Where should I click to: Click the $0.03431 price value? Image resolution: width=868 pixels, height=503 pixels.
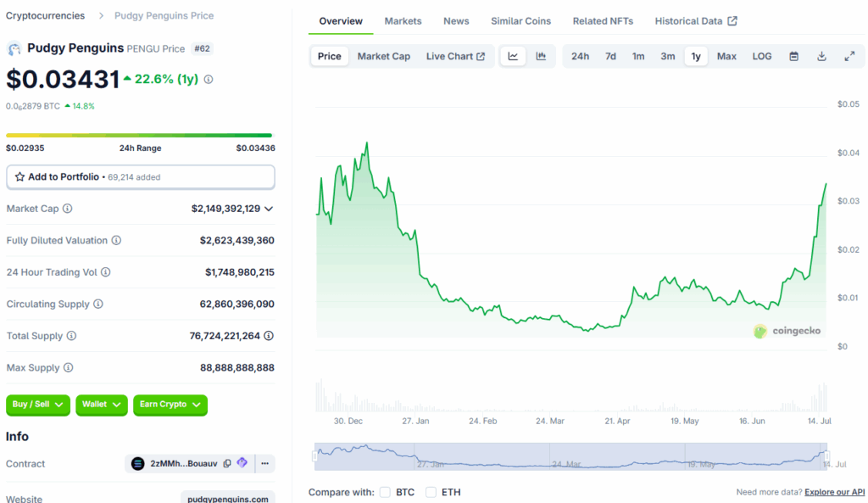pos(63,79)
